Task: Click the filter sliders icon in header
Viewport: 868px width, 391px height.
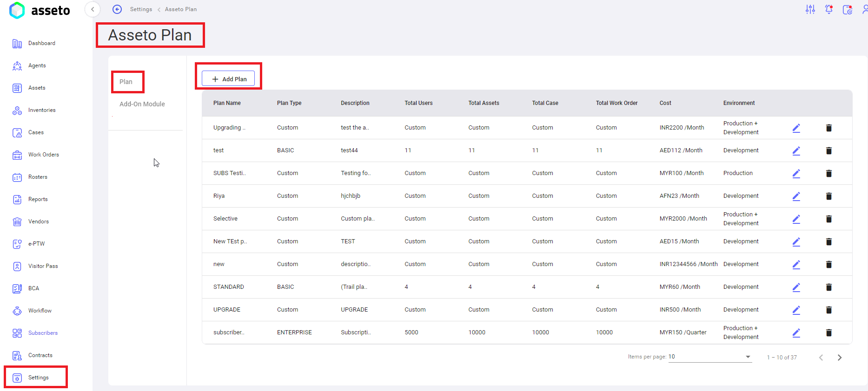Action: point(810,9)
